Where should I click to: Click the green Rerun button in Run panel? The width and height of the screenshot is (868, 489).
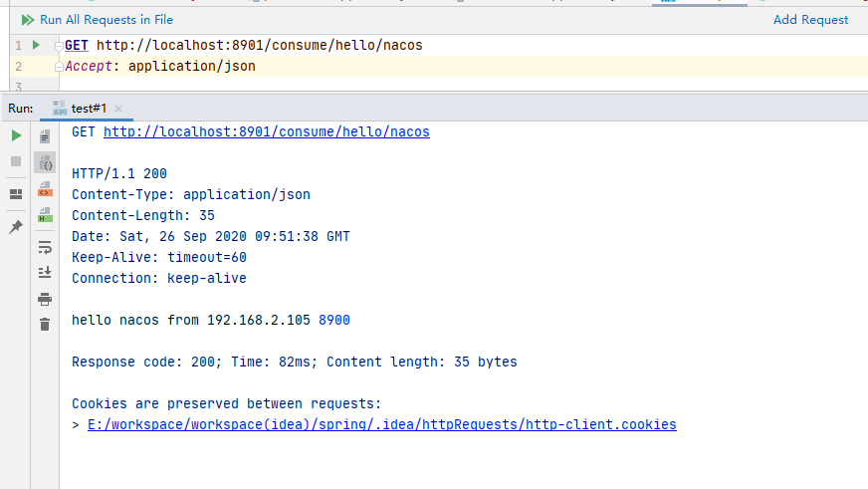[16, 135]
